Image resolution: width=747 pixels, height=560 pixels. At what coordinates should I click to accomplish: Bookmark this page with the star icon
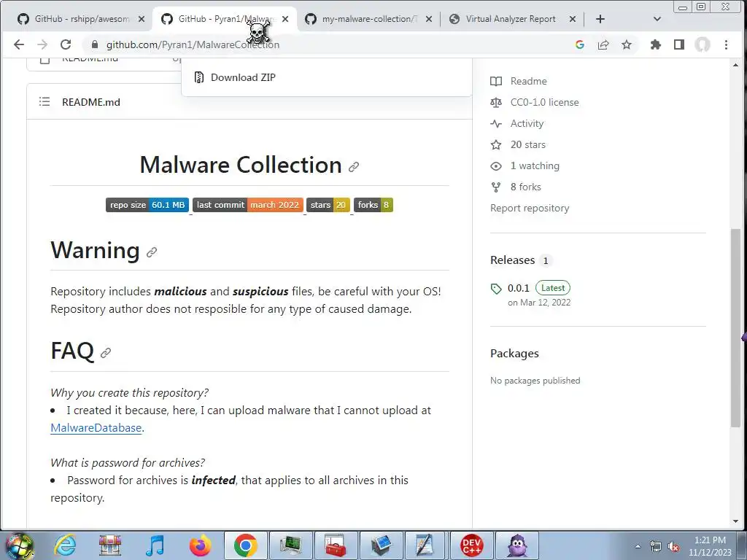(627, 44)
